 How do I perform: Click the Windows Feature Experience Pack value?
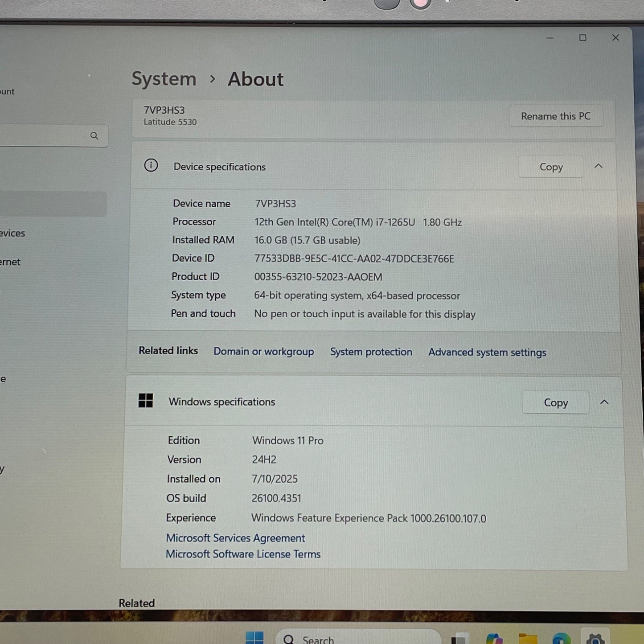[369, 518]
